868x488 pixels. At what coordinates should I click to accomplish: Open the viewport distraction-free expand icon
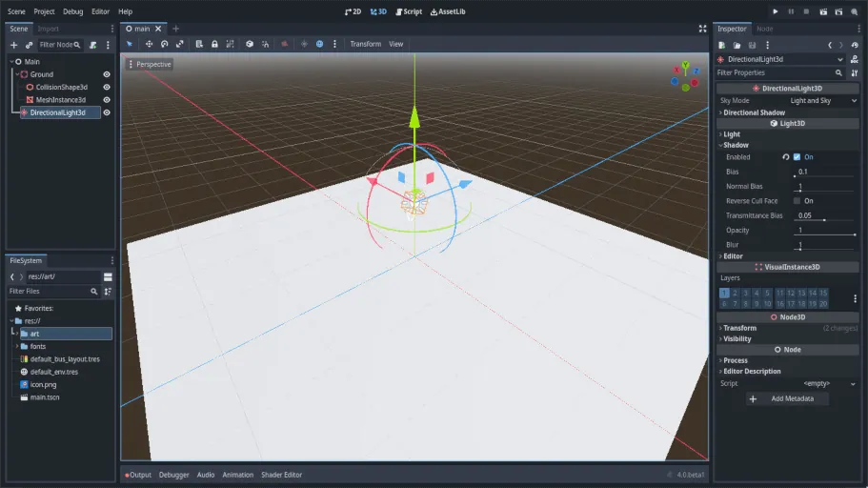tap(702, 29)
